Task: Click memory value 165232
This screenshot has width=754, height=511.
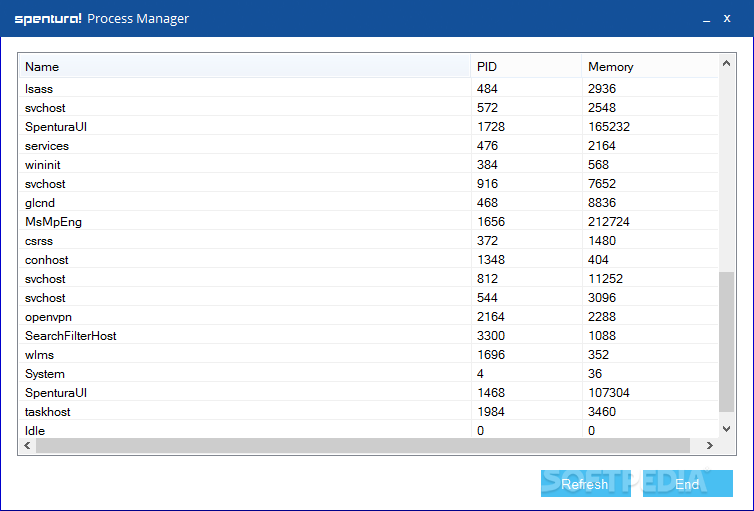Action: click(x=609, y=126)
